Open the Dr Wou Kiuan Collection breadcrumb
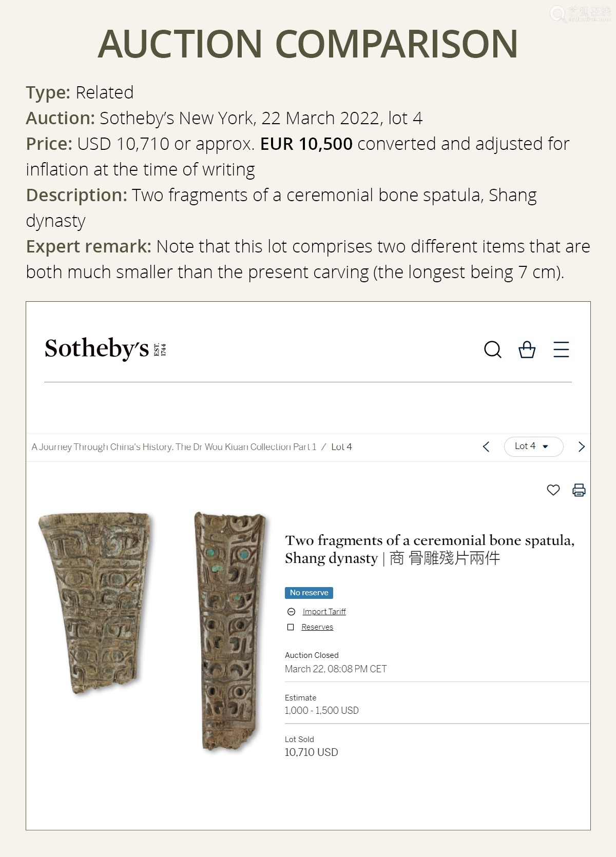Screen dimensions: 616x857 pyautogui.click(x=174, y=447)
